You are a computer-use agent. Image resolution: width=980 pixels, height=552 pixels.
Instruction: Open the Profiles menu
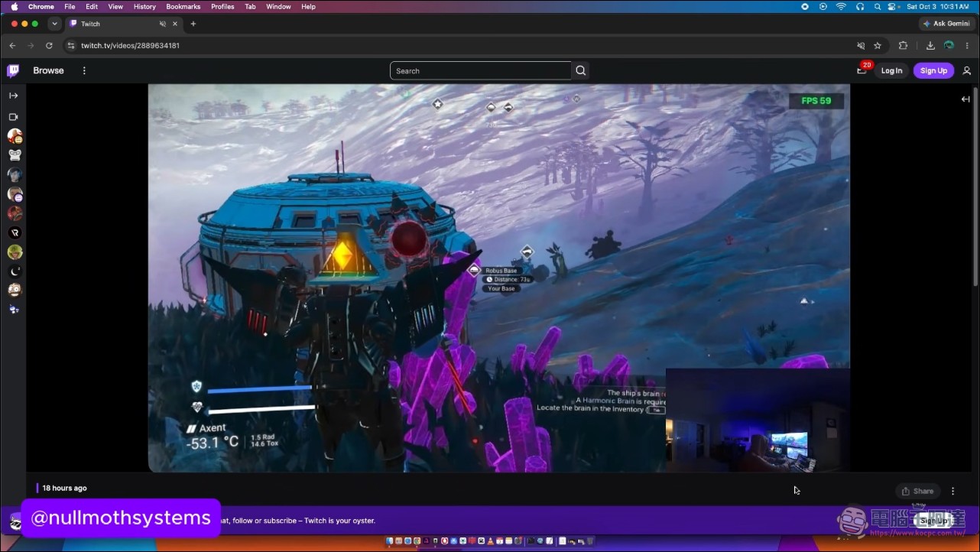coord(222,6)
